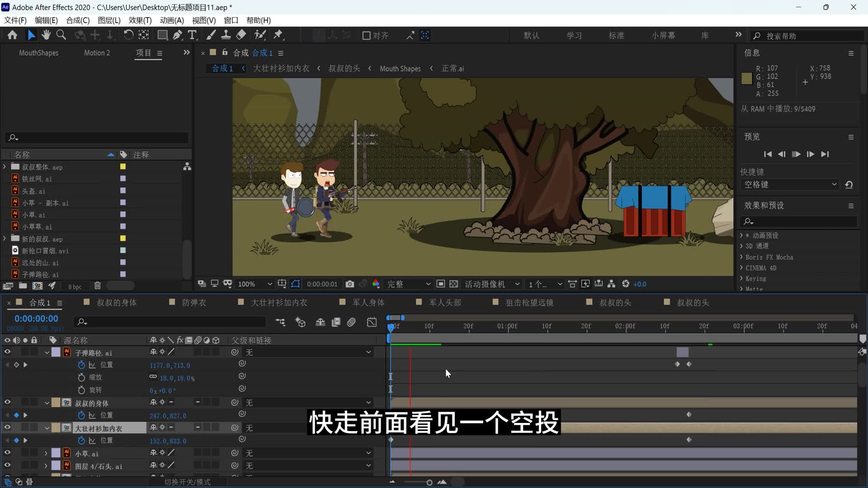Open the composition mini-flowchart icon
Image resolution: width=868 pixels, height=488 pixels.
pos(280,322)
